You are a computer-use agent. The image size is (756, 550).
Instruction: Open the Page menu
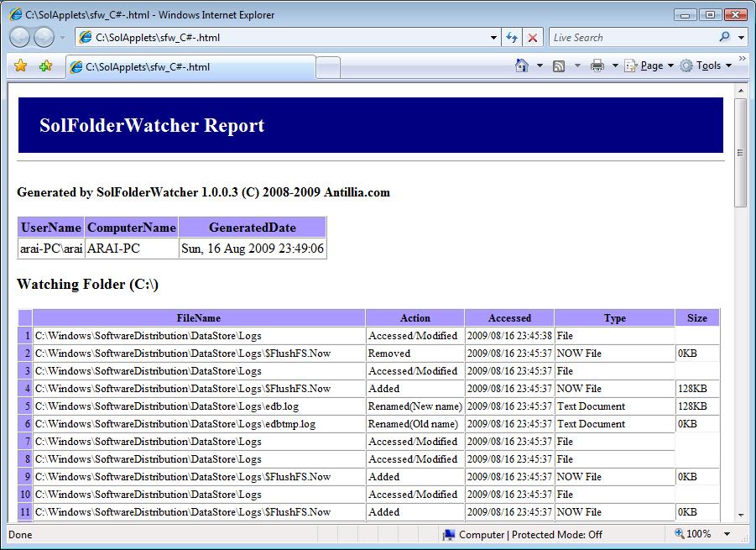(x=649, y=65)
